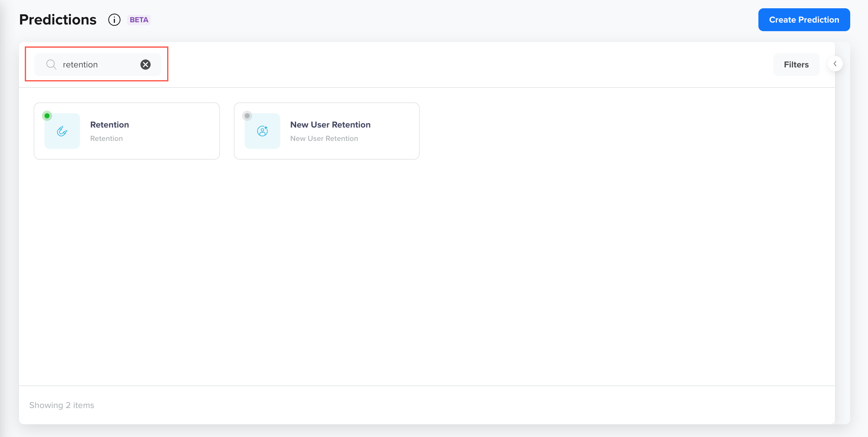The height and width of the screenshot is (437, 868).
Task: Click the search magnifier icon
Action: pos(51,64)
